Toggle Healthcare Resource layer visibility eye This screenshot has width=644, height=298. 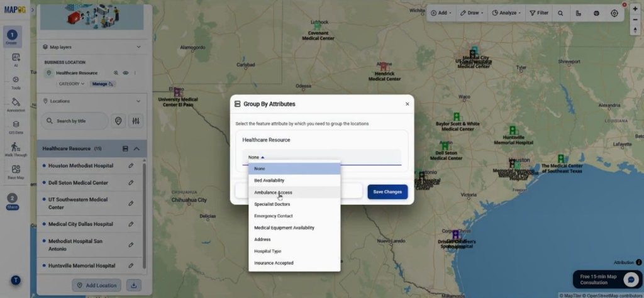coord(126,73)
